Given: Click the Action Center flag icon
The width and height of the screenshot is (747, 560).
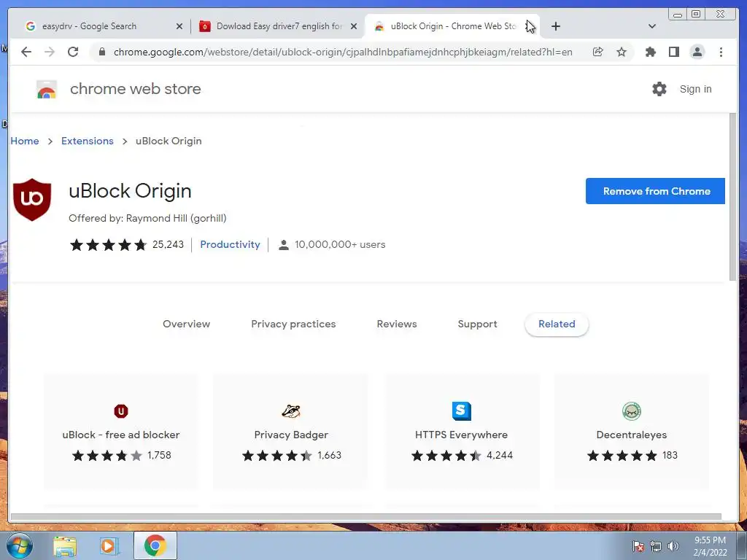Looking at the screenshot, I should [638, 546].
